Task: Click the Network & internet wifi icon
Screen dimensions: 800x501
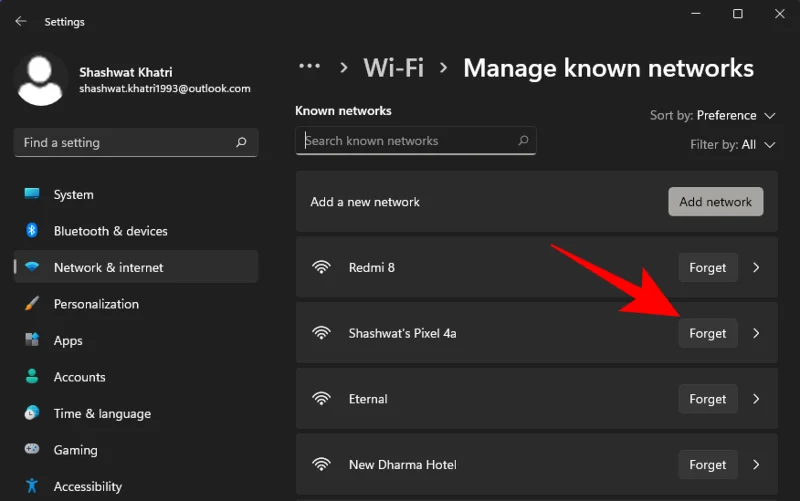Action: 32,267
